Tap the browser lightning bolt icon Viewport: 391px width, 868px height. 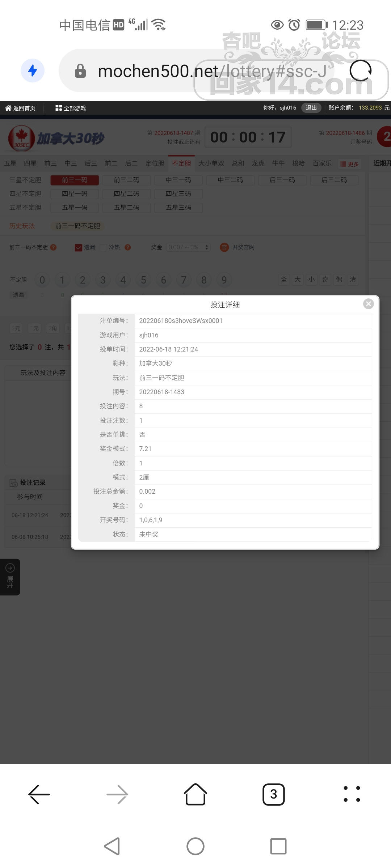tap(33, 71)
